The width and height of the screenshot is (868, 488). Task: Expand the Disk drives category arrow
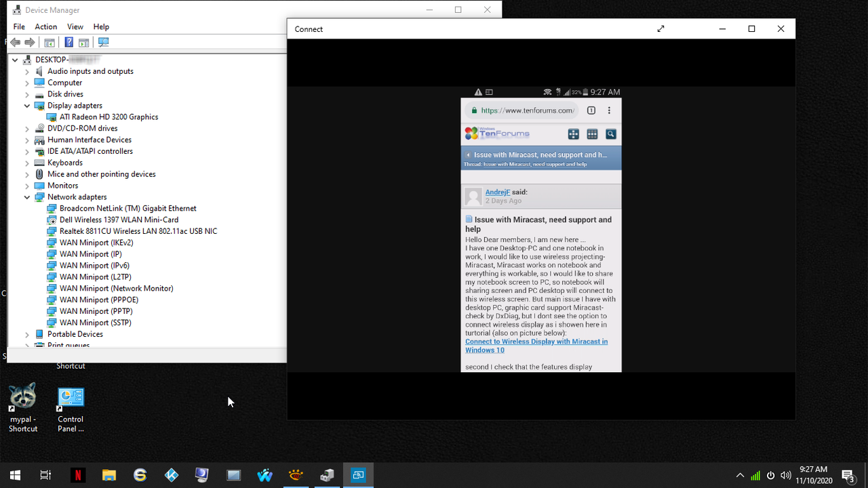click(27, 94)
